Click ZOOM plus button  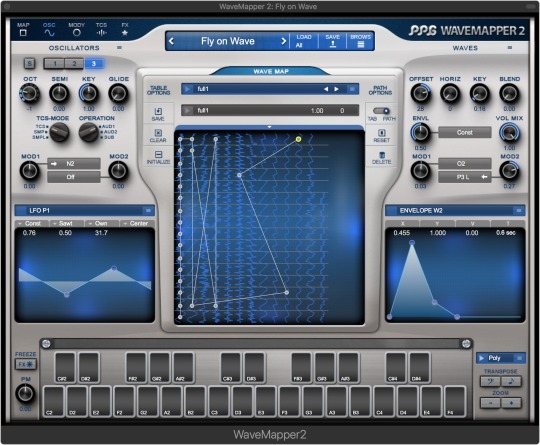(511, 403)
